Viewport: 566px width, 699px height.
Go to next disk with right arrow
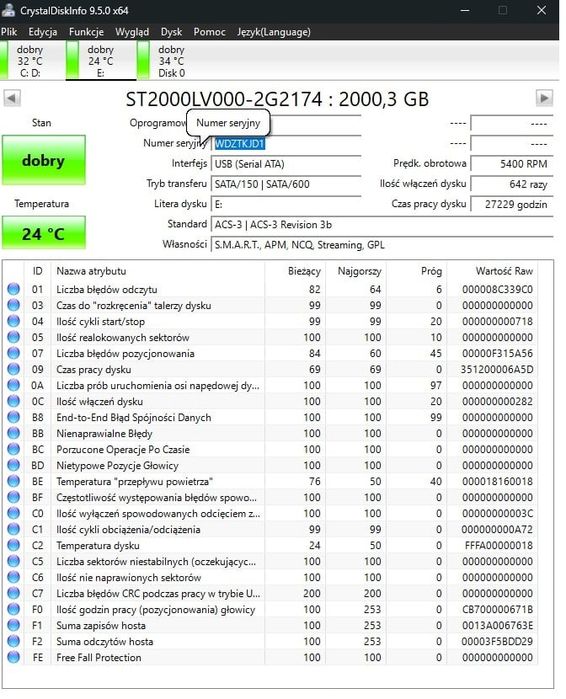544,98
